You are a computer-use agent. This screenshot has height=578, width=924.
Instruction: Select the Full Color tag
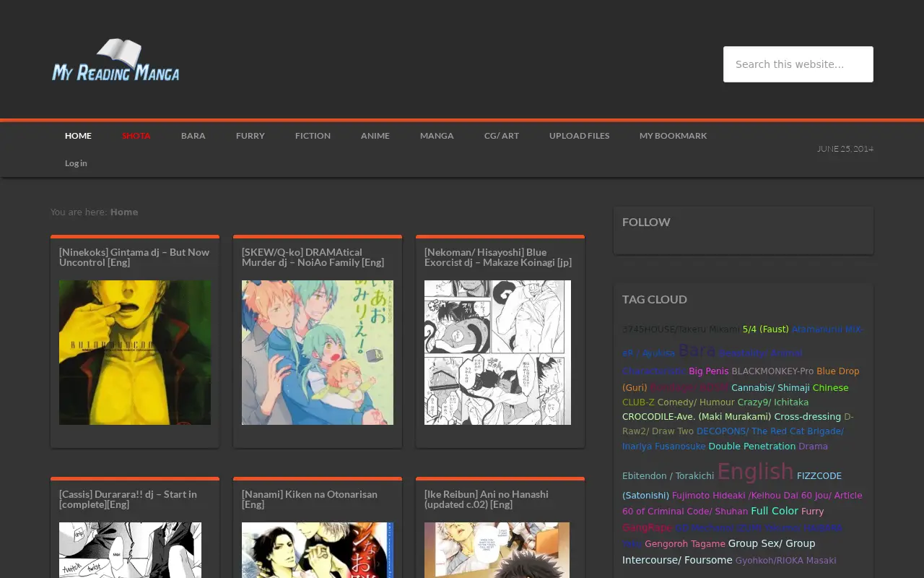coord(775,511)
